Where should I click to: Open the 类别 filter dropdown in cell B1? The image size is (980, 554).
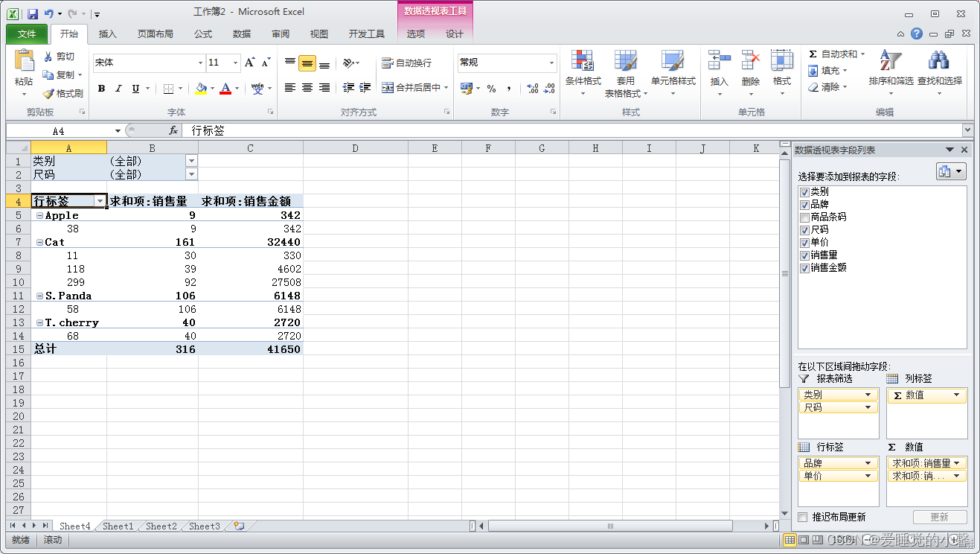click(191, 161)
